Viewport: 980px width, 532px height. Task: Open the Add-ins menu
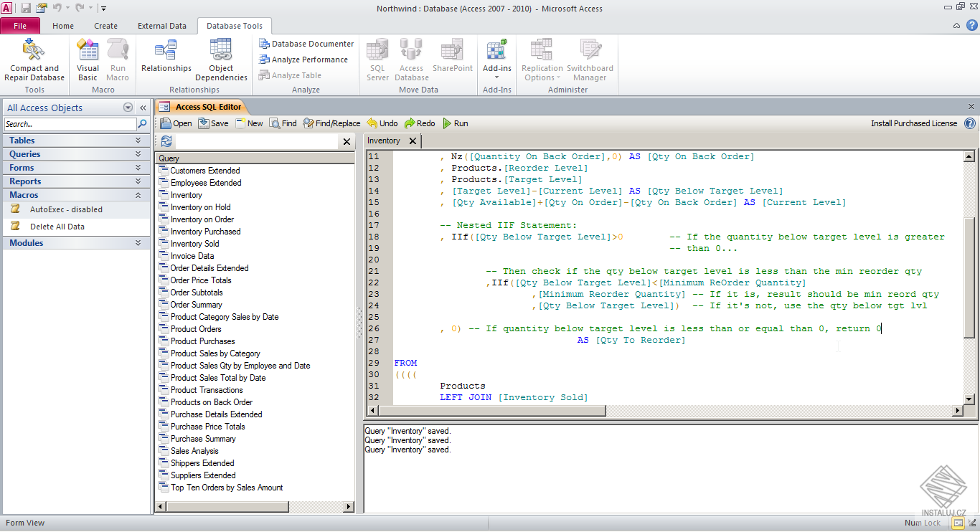click(497, 60)
